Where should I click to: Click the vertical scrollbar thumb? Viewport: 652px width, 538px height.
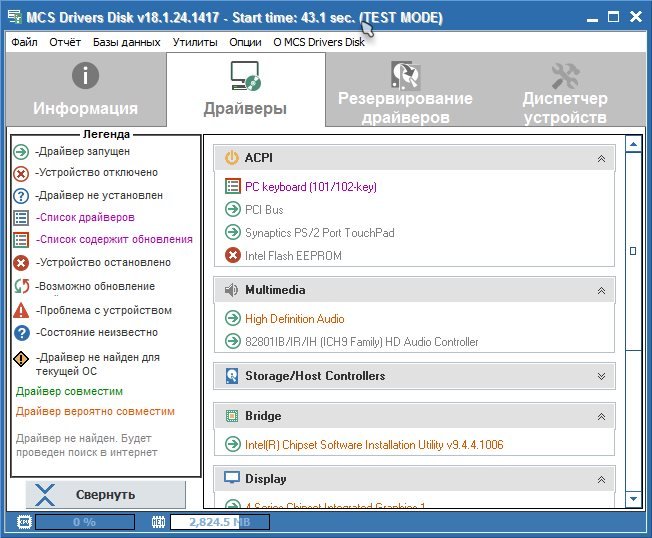(633, 251)
